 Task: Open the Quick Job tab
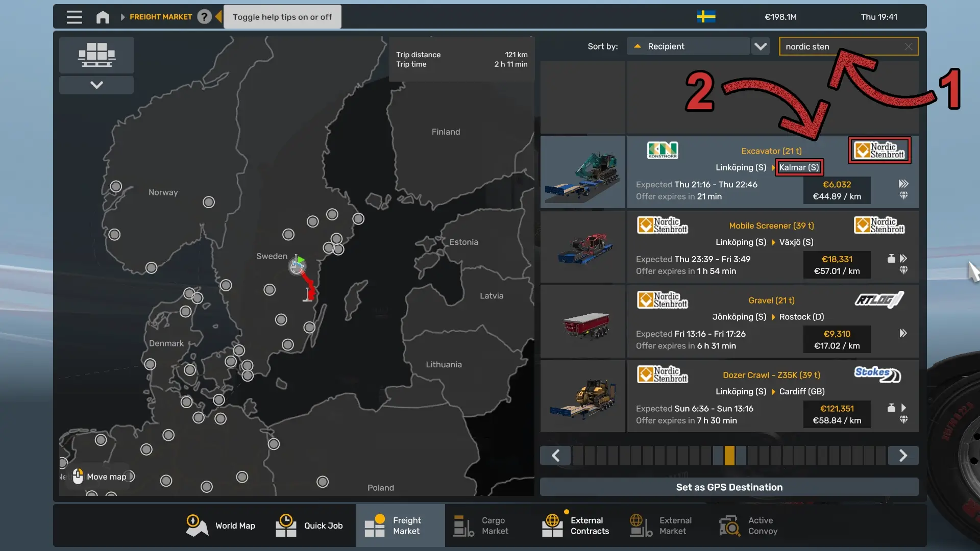309,525
